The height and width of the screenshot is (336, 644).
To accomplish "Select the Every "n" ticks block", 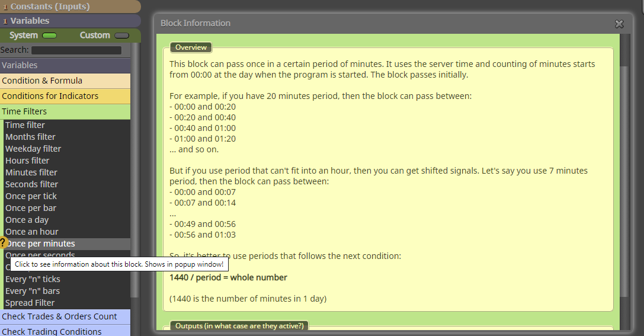I will pos(67,279).
